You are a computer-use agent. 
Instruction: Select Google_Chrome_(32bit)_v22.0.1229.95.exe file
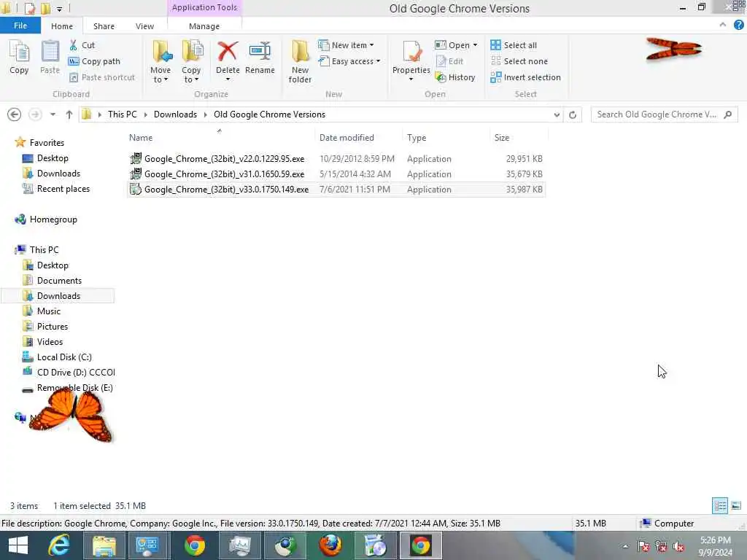tap(336, 158)
